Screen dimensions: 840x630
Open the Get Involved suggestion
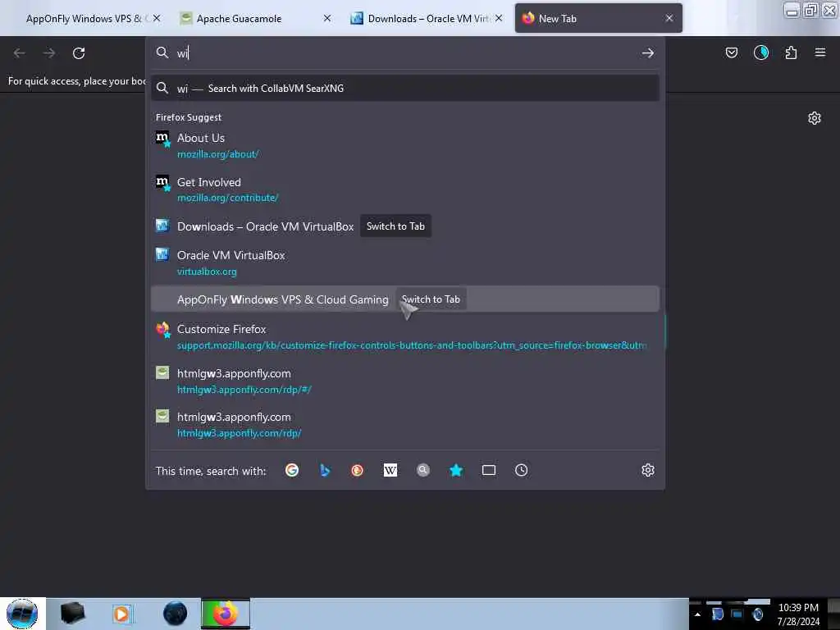[x=405, y=189]
